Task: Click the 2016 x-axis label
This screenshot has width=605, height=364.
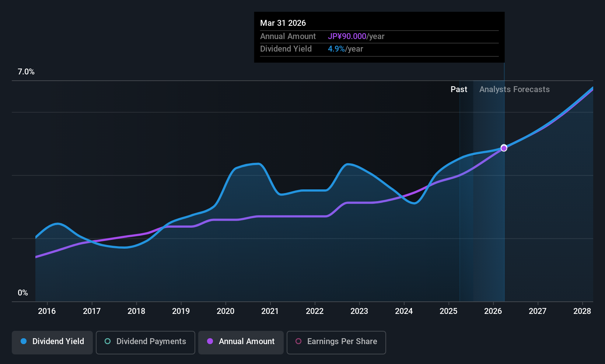Action: click(47, 311)
